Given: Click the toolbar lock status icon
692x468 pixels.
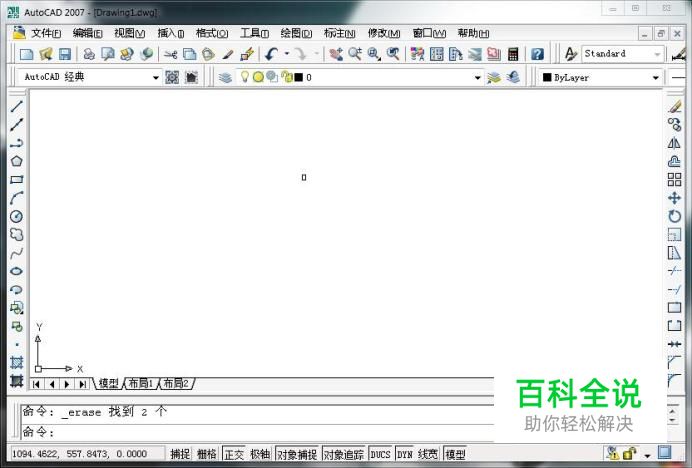Looking at the screenshot, I should (x=630, y=453).
